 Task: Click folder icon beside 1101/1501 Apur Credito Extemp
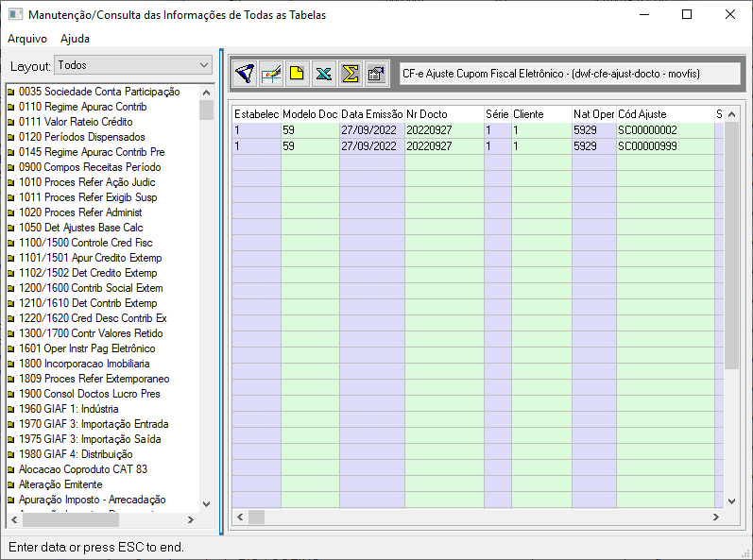[x=11, y=258]
